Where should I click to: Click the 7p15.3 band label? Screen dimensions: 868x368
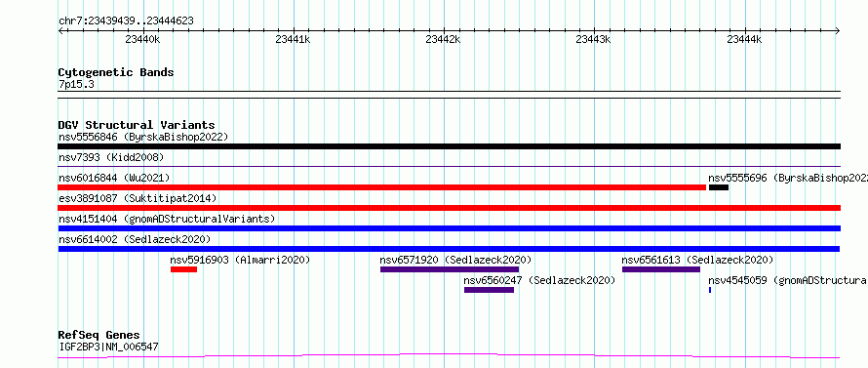[75, 85]
